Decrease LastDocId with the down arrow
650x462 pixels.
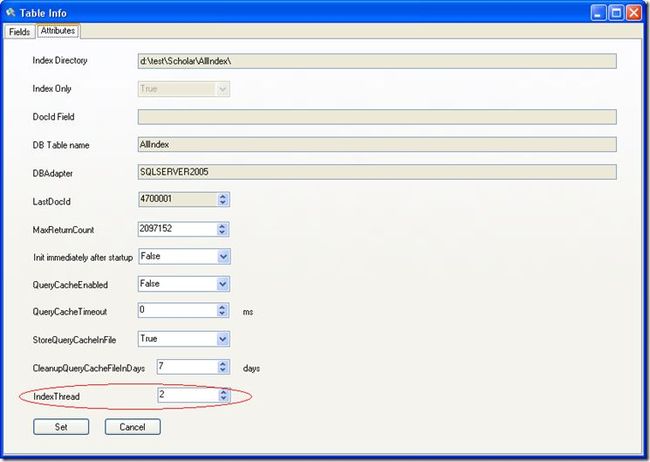[223, 203]
